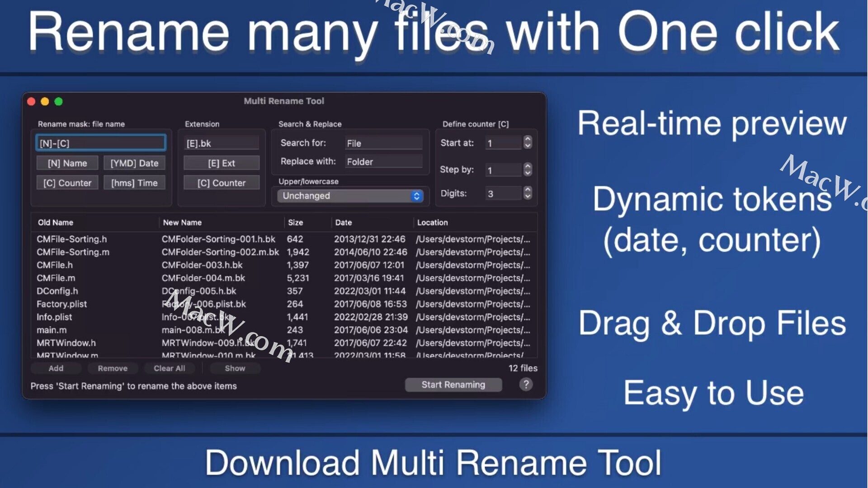The width and height of the screenshot is (868, 488).
Task: Adjust the Start at stepper arrows
Action: click(x=527, y=142)
